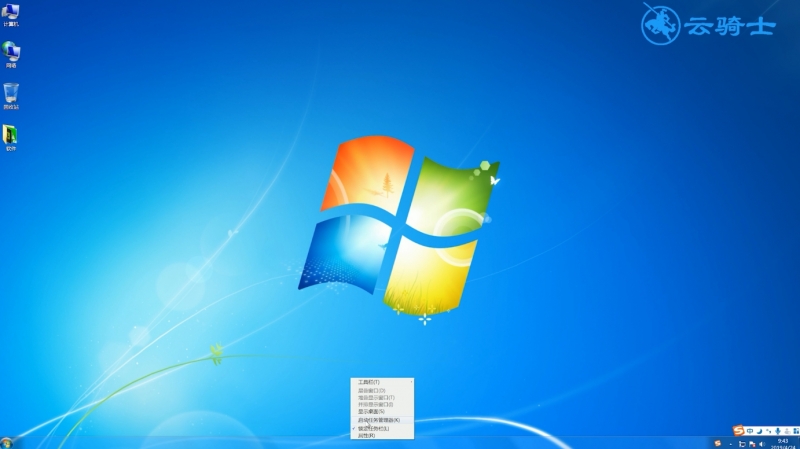Click the taskbar clock showing 9:43
Image resolution: width=800 pixels, height=449 pixels.
coord(783,443)
